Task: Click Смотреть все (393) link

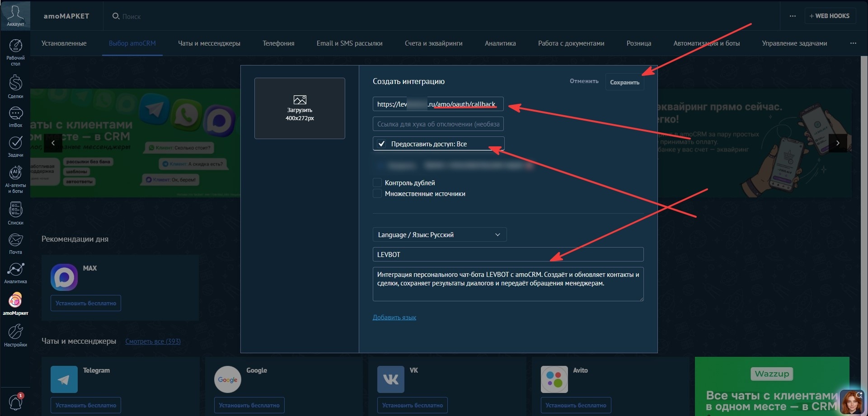Action: coord(153,341)
